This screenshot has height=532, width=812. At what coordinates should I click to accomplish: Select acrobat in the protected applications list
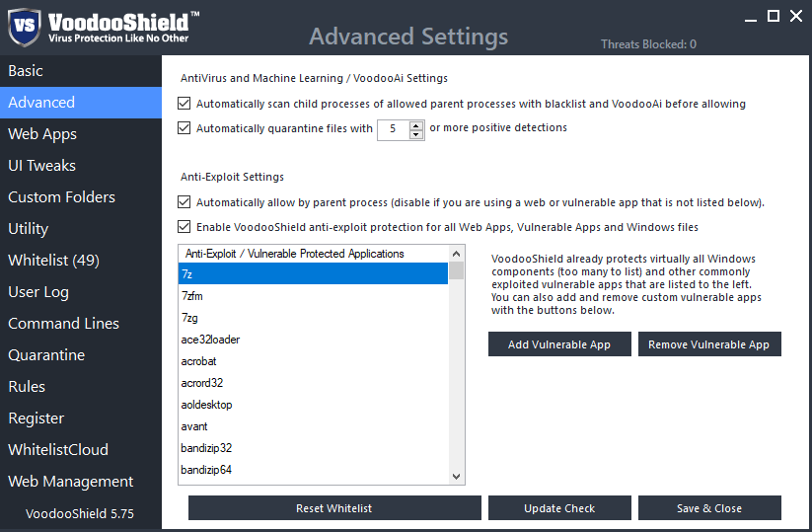click(x=313, y=361)
